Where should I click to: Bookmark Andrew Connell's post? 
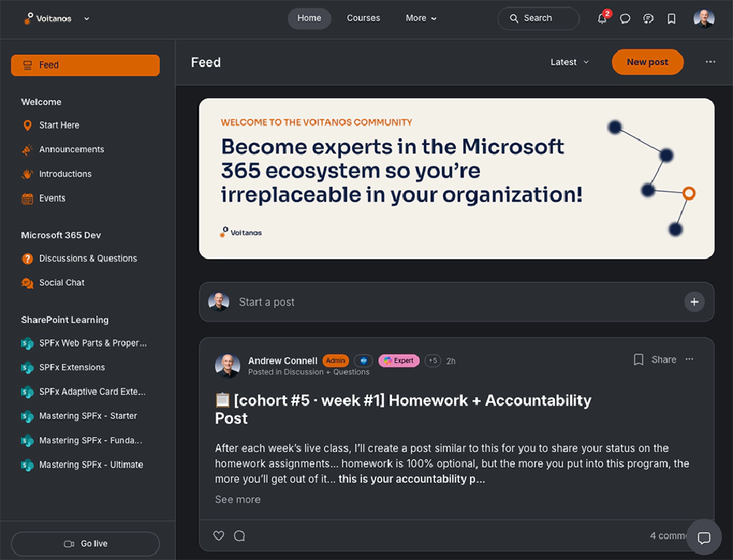click(638, 359)
